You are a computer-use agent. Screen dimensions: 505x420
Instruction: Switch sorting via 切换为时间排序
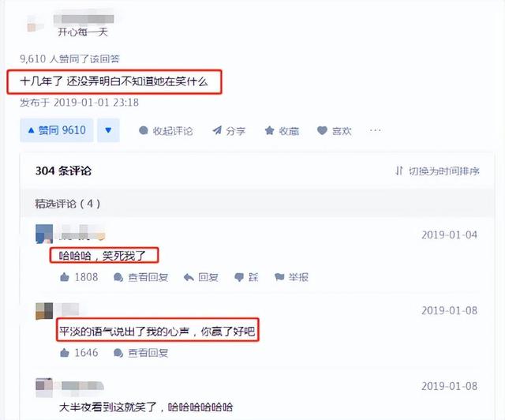pos(438,171)
